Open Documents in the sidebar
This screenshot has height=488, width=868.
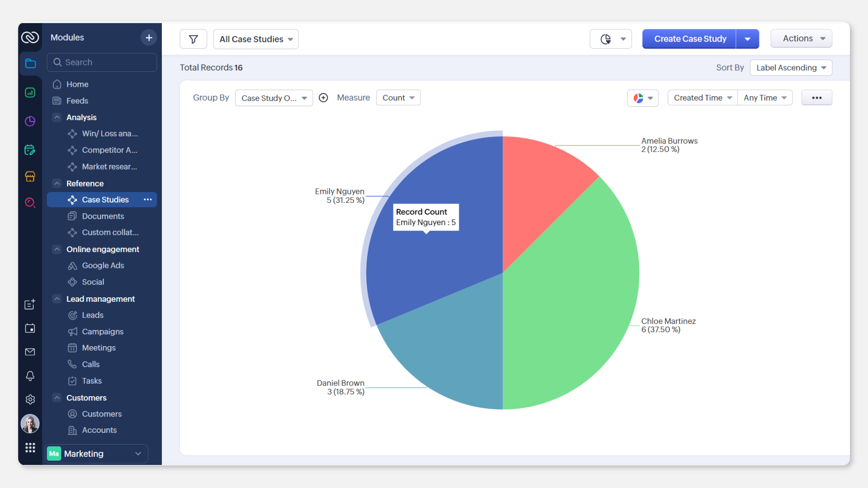point(103,216)
